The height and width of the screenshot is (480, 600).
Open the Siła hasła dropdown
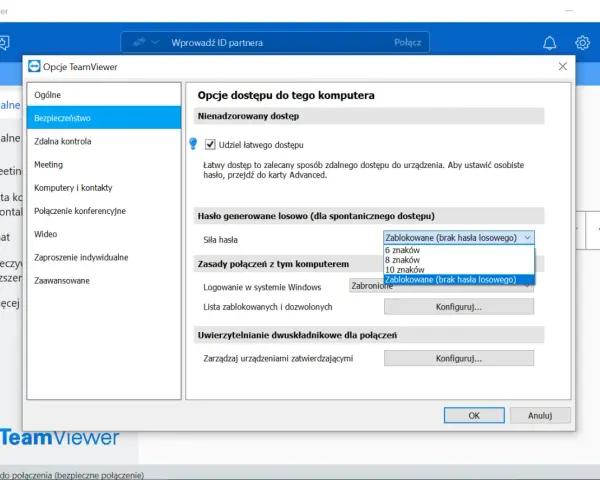coord(459,238)
